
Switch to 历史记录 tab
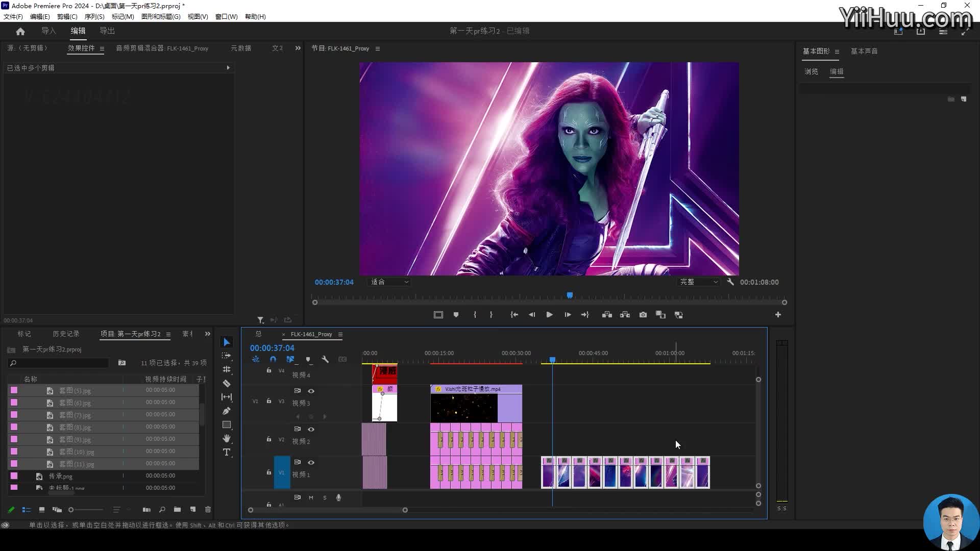pyautogui.click(x=66, y=334)
